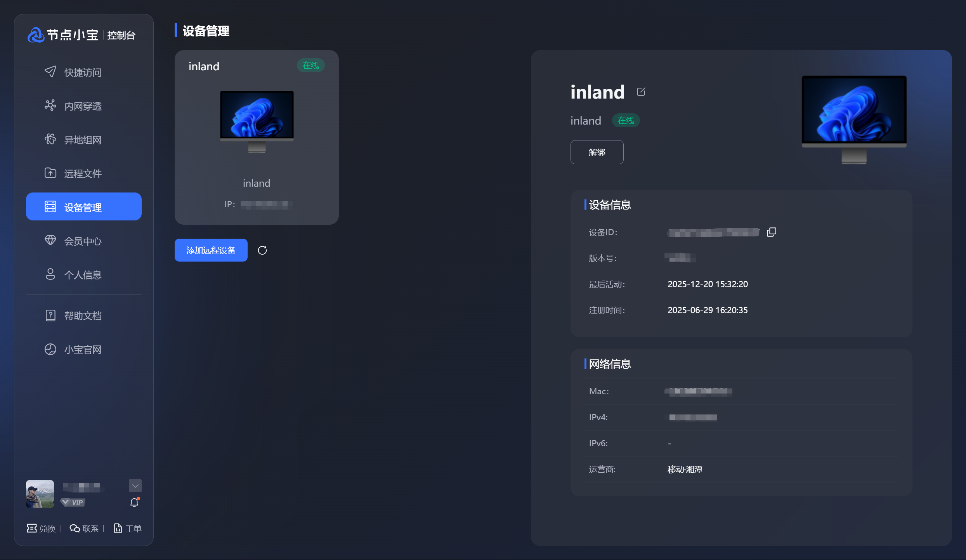Open notifications bell icon
The width and height of the screenshot is (966, 560).
[x=134, y=503]
